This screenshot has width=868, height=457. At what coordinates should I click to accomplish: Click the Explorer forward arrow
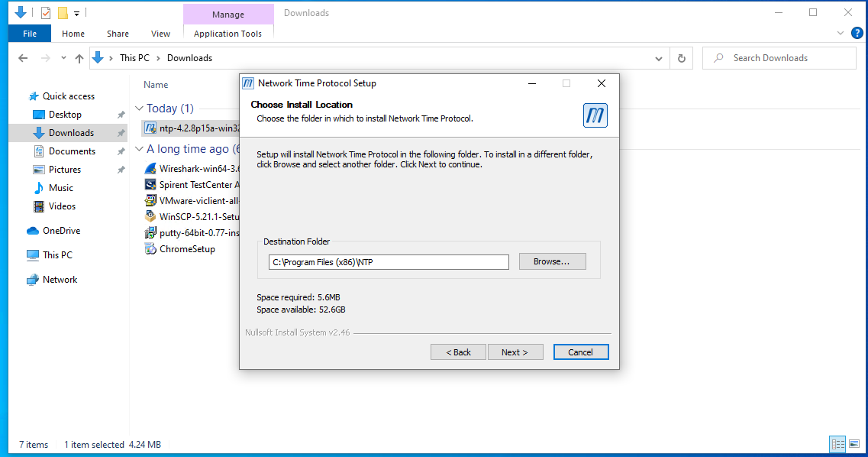coord(46,58)
